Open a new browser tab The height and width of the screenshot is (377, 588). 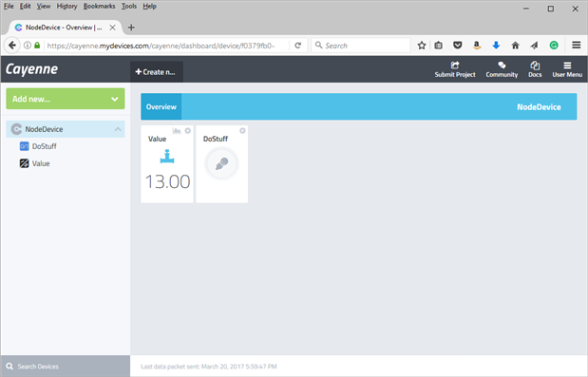[131, 28]
